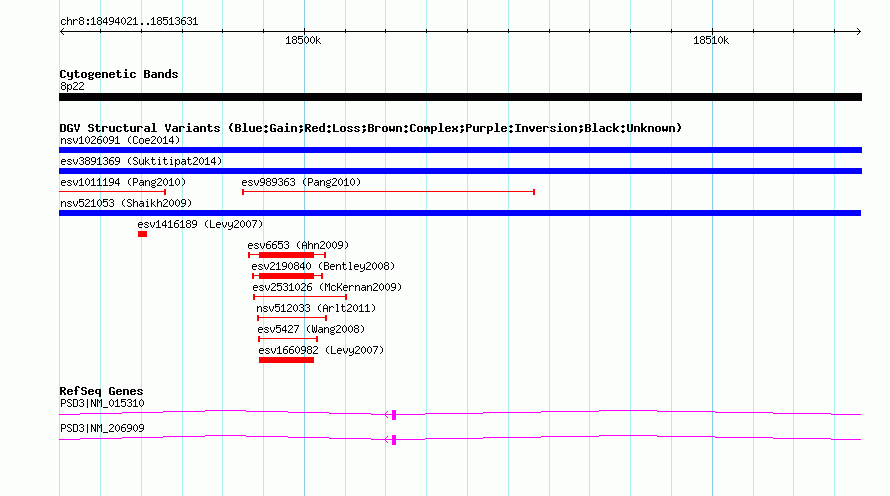Open gene label PSD3|NM_015310

point(102,403)
